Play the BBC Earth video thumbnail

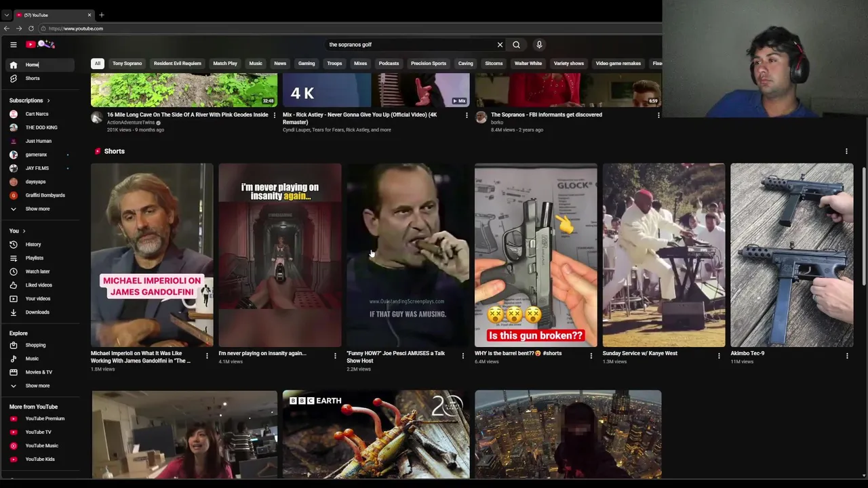point(376,434)
